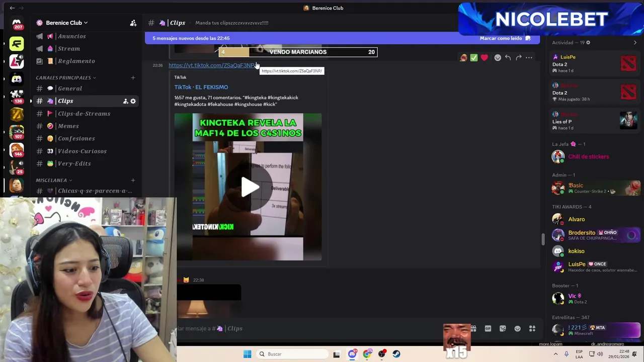Open more options on the message
This screenshot has height=362, width=644.
pyautogui.click(x=529, y=58)
